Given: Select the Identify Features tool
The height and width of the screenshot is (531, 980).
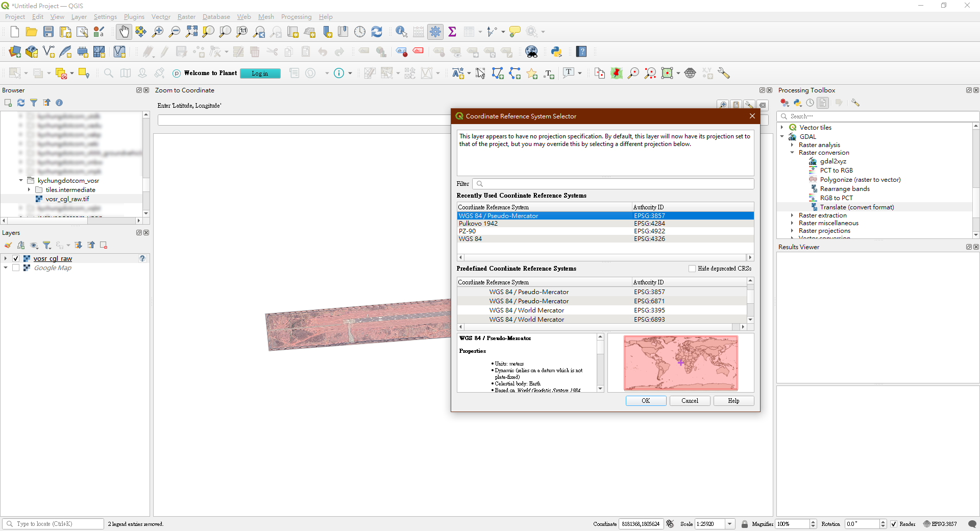Looking at the screenshot, I should 402,32.
